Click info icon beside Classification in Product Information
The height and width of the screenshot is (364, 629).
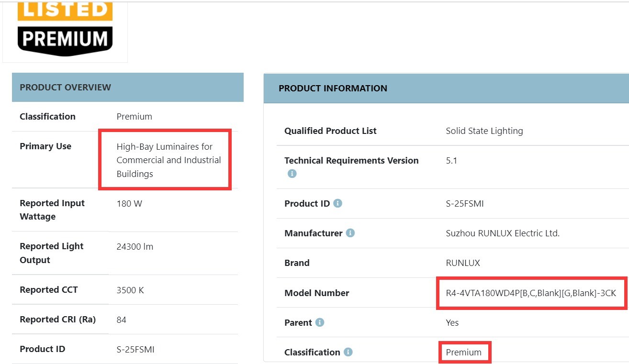348,352
